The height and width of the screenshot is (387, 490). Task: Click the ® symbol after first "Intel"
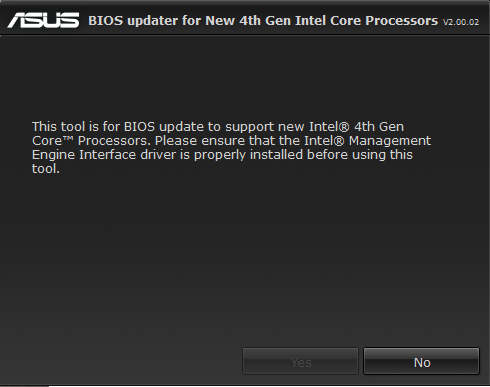tap(343, 127)
